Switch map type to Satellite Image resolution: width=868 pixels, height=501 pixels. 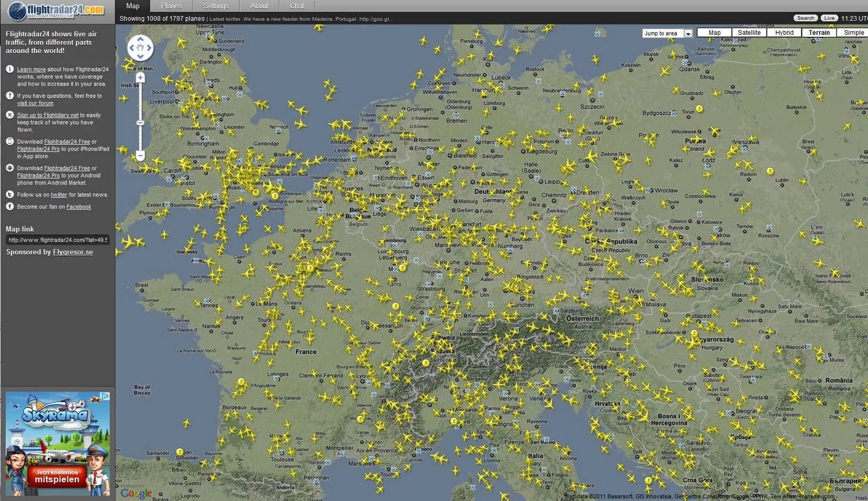click(749, 33)
